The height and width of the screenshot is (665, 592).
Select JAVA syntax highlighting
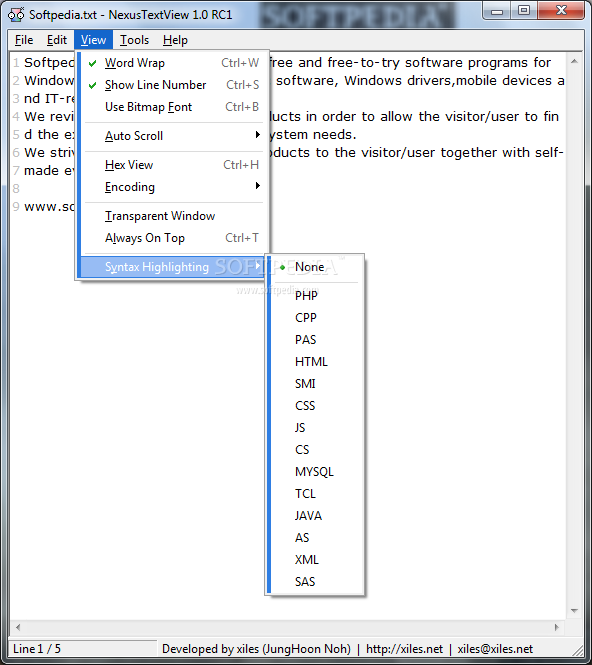[316, 517]
